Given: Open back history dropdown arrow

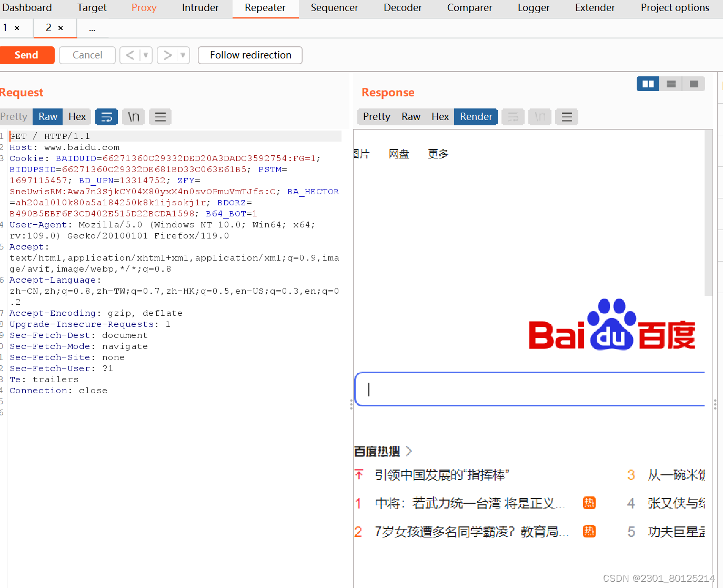Looking at the screenshot, I should pyautogui.click(x=146, y=55).
